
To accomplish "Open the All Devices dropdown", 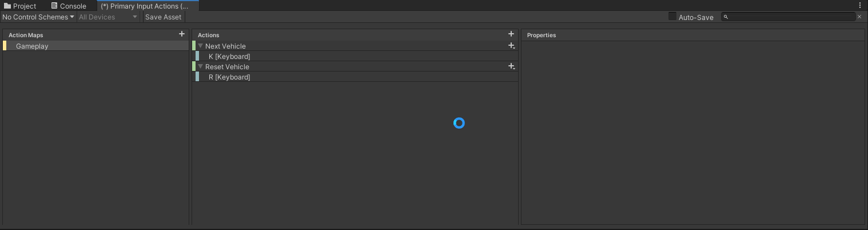I will (108, 17).
